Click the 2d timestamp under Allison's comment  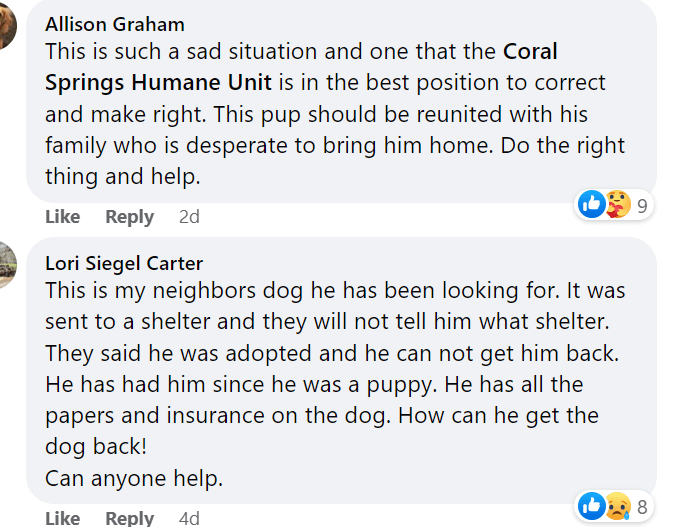coord(189,217)
